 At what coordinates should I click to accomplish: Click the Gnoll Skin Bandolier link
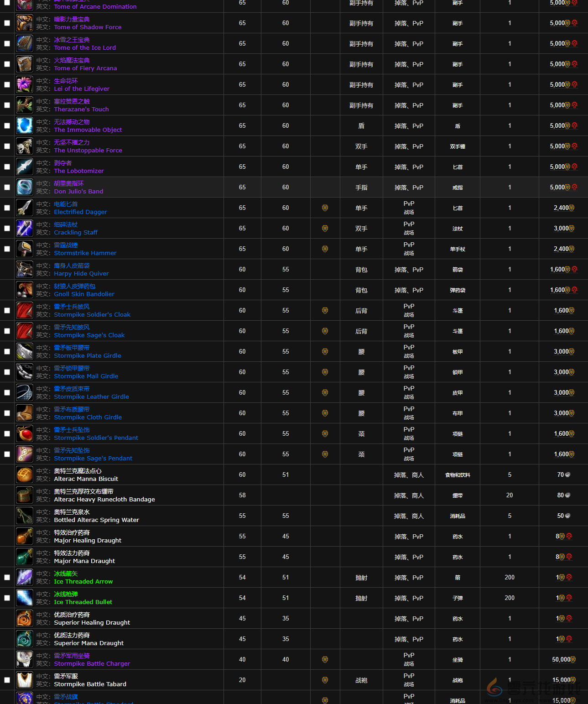coord(84,294)
